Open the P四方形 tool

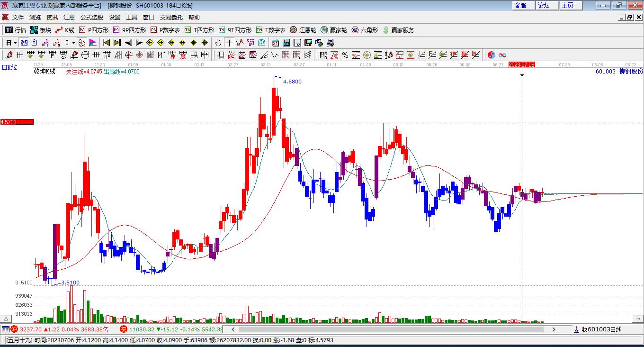pos(93,30)
